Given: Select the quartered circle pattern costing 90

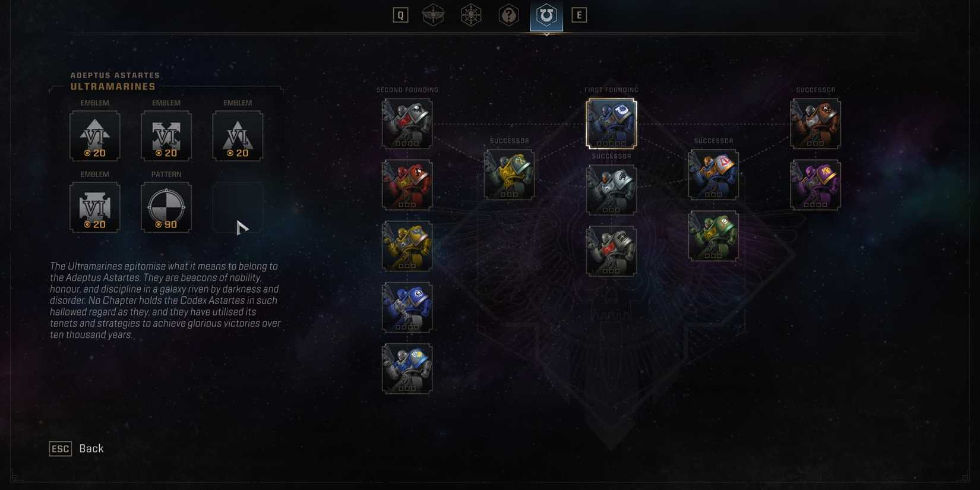Looking at the screenshot, I should tap(166, 207).
